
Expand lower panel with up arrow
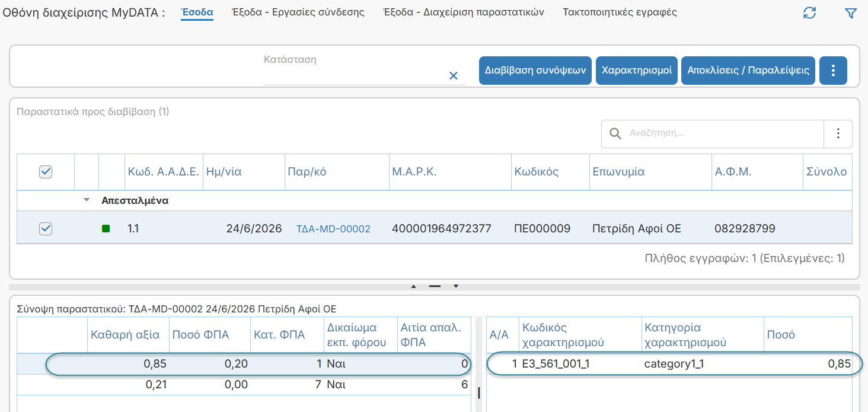click(414, 286)
